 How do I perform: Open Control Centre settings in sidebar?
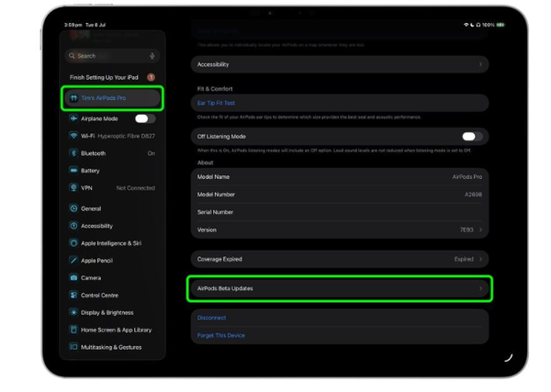click(112, 295)
